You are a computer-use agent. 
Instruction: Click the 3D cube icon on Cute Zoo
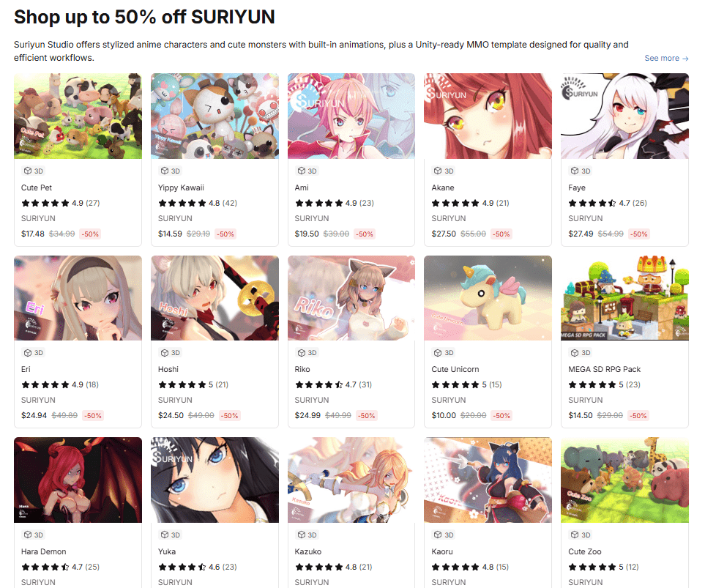pos(575,535)
